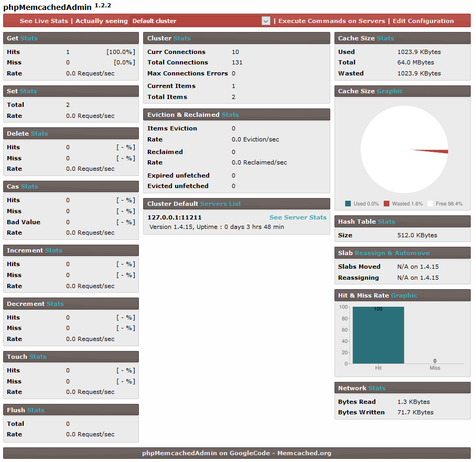Click the teal Used legend swatch
This screenshot has height=462, width=476.
click(348, 204)
